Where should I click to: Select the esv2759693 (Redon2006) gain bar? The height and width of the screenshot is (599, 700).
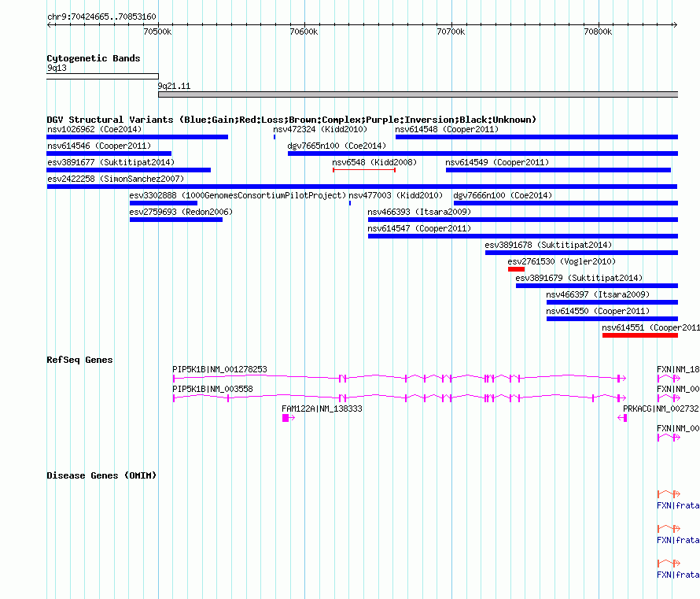pyautogui.click(x=176, y=220)
